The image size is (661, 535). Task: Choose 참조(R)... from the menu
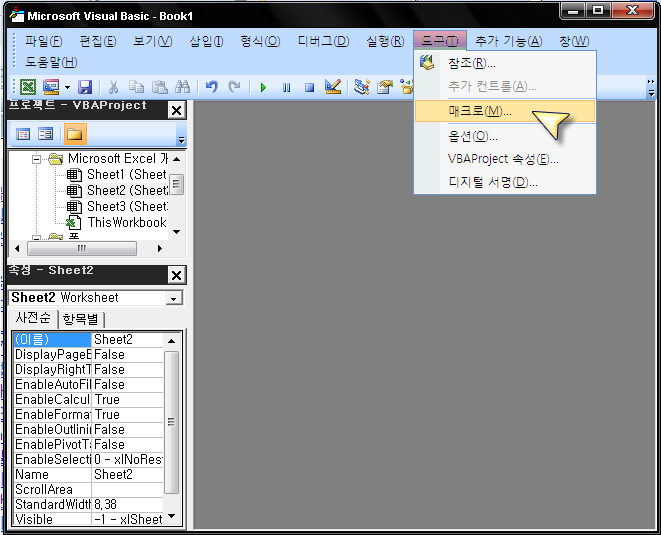point(505,64)
